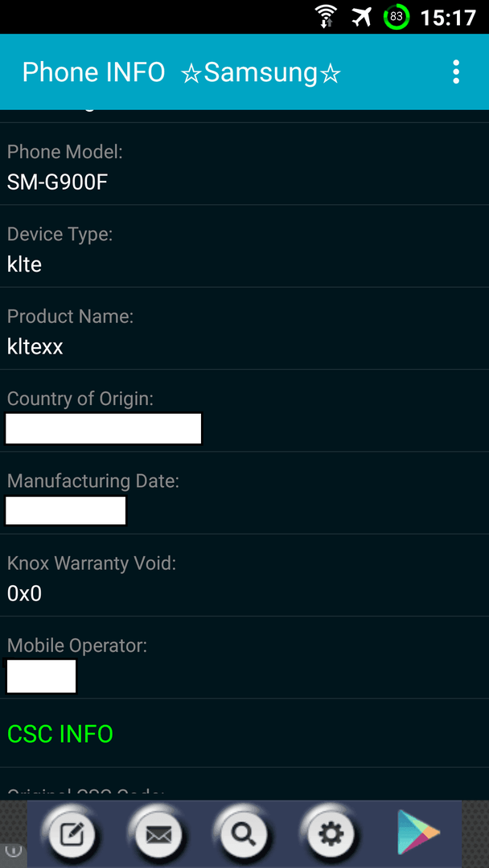Open the three-dot overflow menu
Viewport: 489px width, 868px height.
[x=455, y=72]
